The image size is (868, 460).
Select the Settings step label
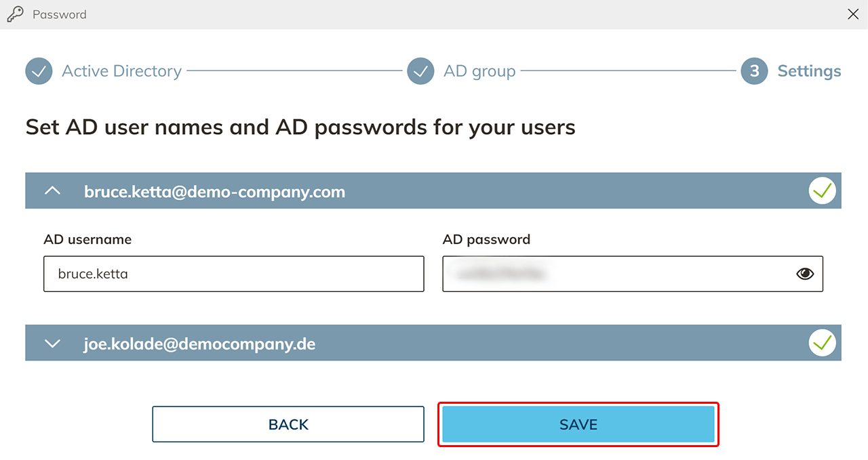point(809,71)
